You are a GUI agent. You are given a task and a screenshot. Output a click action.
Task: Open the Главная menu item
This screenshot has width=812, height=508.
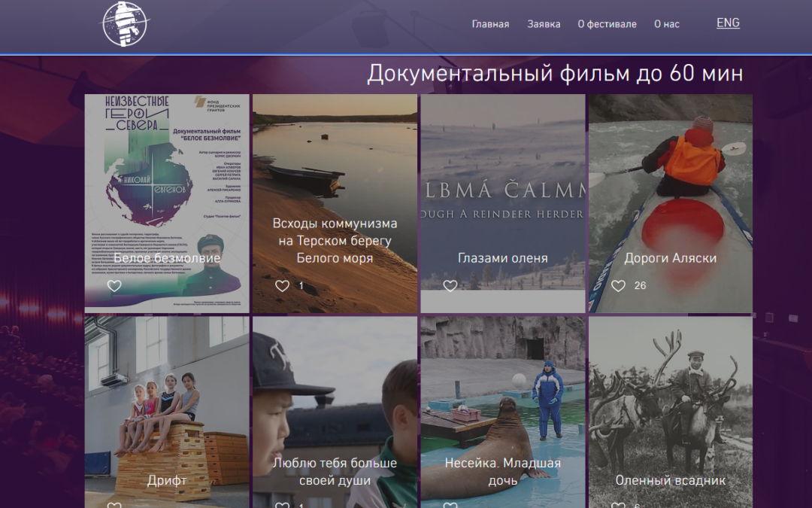tap(490, 24)
